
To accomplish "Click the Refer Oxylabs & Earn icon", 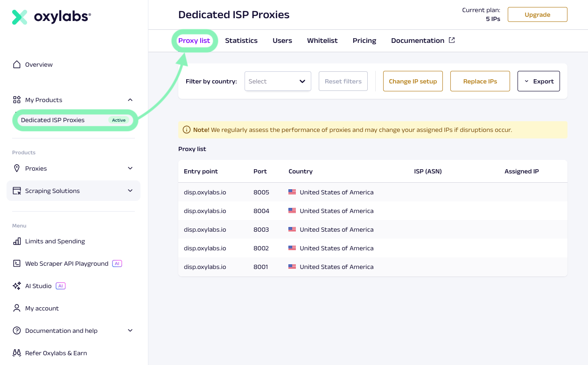I will tap(17, 353).
